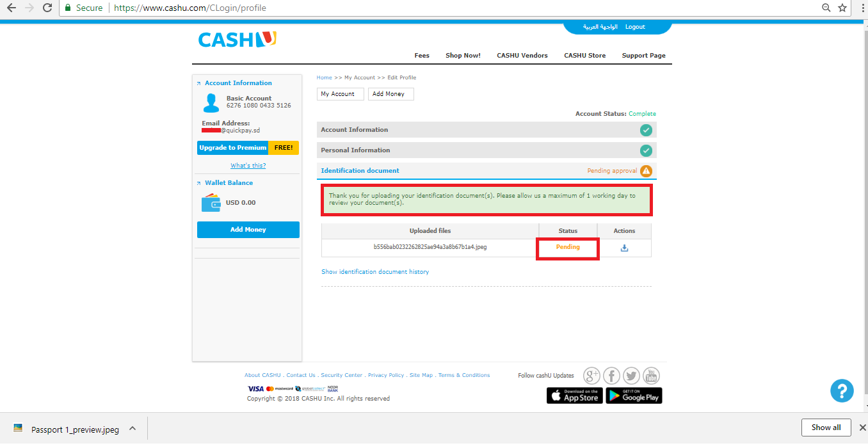Click Show all downloads button
This screenshot has height=448, width=868.
coord(826,428)
